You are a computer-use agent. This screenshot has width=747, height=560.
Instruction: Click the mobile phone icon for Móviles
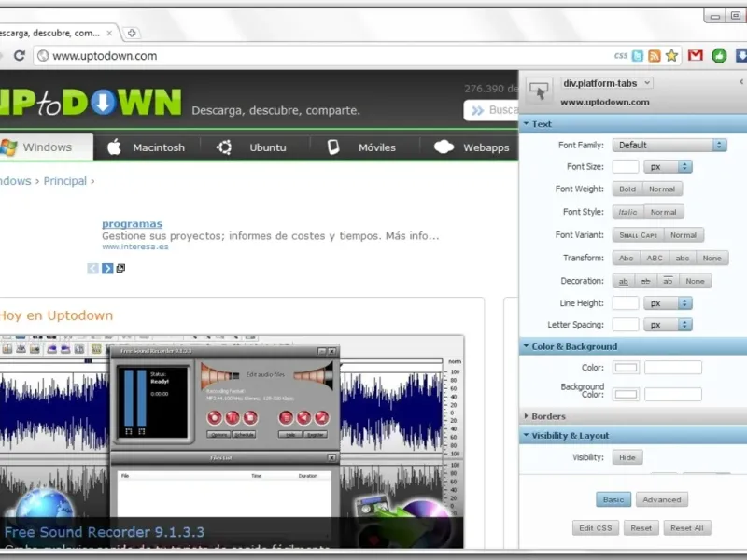[x=333, y=147]
